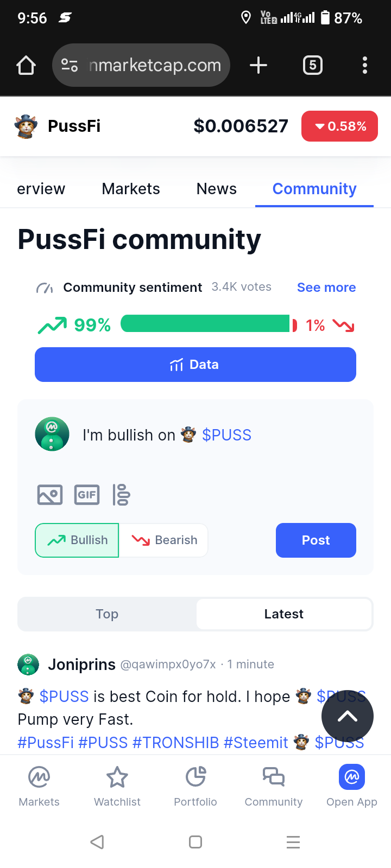
Task: Click the green community sentiment bar
Action: point(205,324)
